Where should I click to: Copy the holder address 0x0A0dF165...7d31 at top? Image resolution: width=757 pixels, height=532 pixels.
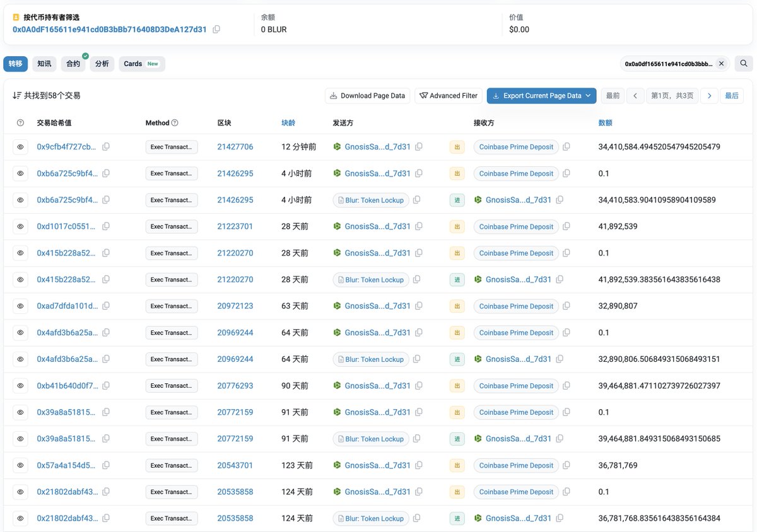[x=216, y=30]
